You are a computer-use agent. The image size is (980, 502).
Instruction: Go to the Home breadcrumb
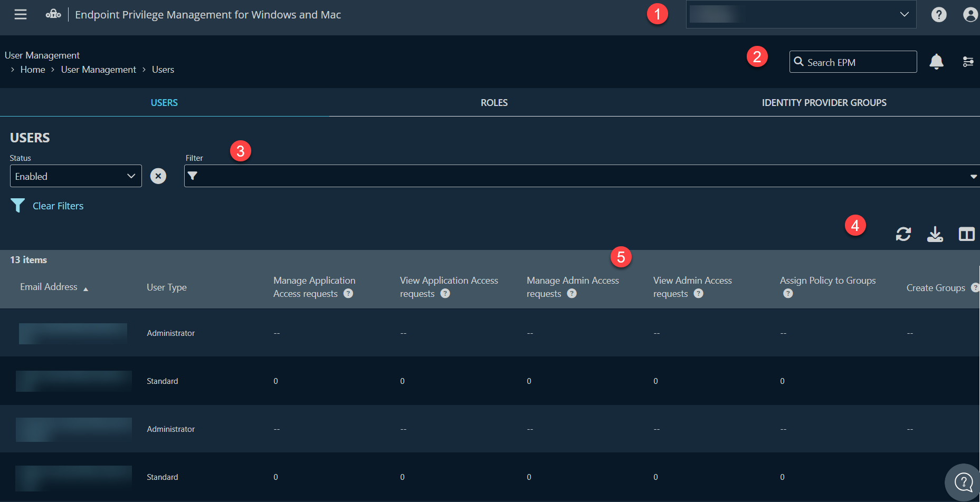click(33, 70)
